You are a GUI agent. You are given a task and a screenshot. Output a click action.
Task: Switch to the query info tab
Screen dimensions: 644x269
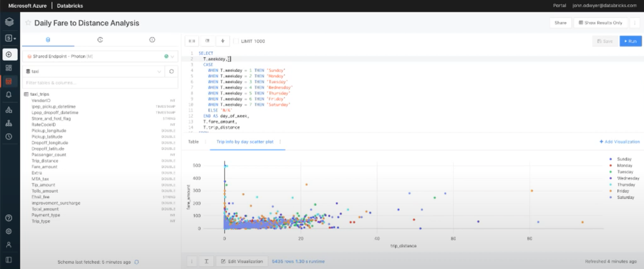pyautogui.click(x=152, y=40)
